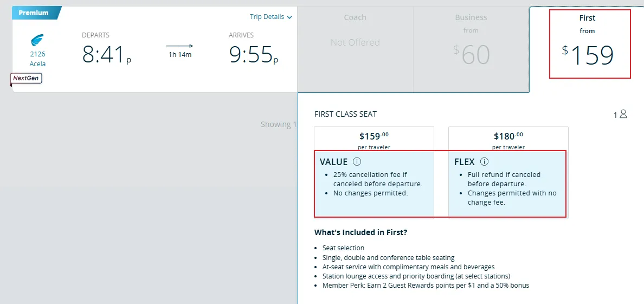Click the What's Included in First heading
The image size is (644, 304).
[x=360, y=232]
